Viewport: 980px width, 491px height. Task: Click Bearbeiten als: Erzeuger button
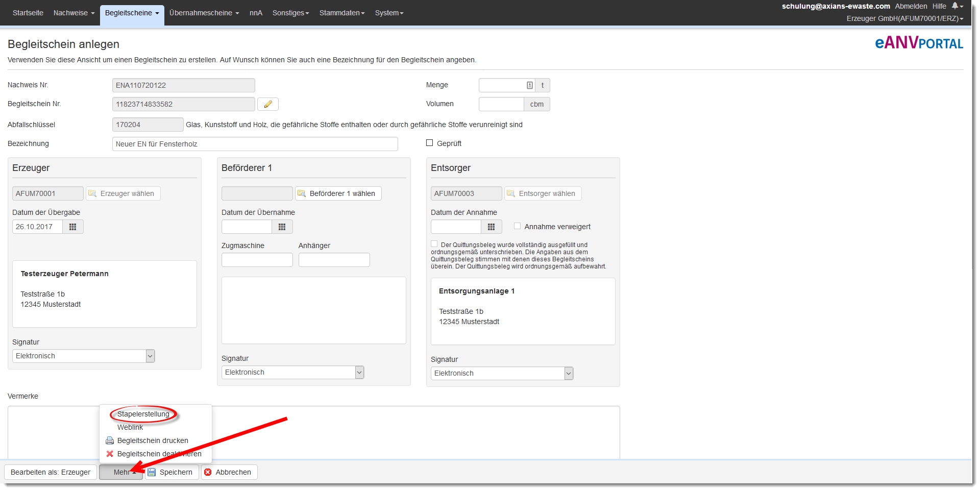[51, 472]
